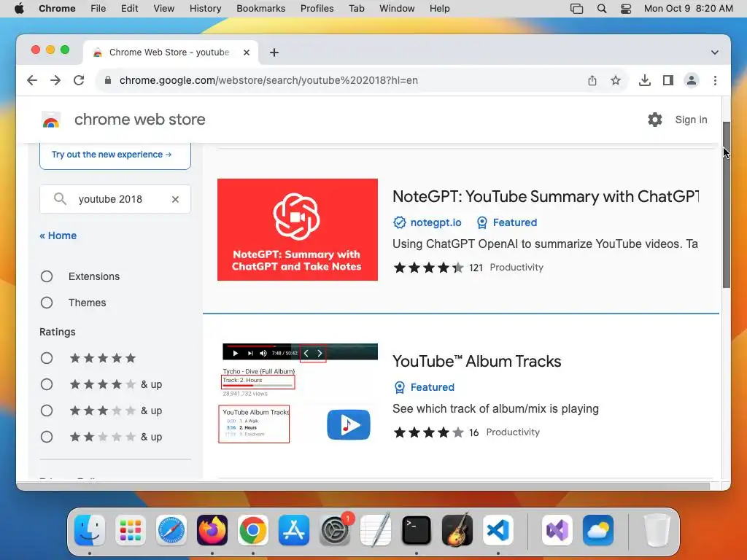Open the Chrome downloads icon

click(x=644, y=80)
